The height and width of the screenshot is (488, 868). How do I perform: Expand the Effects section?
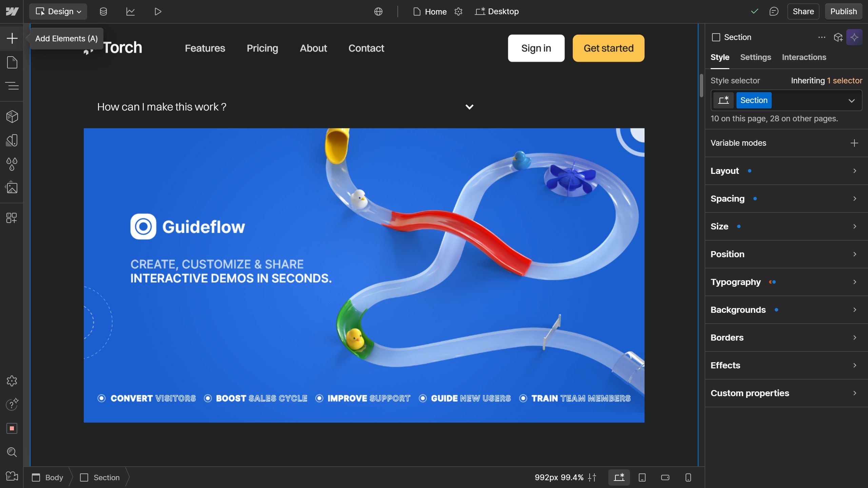[x=786, y=365]
